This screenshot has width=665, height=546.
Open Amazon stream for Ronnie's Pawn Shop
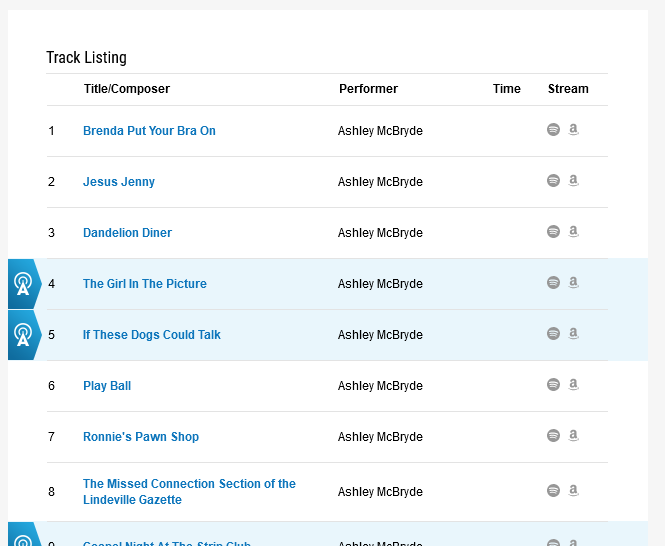coord(574,435)
